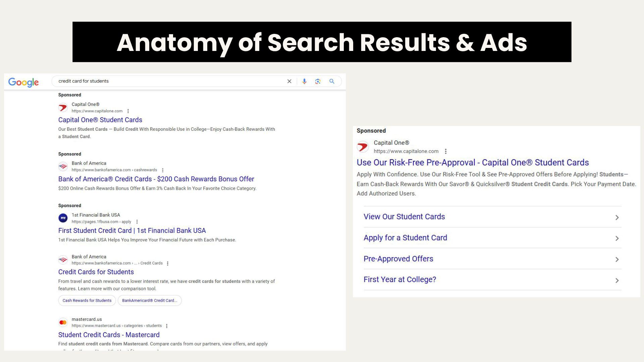The height and width of the screenshot is (362, 644).
Task: Expand the Apply for a Student Card chevron
Action: 617,238
